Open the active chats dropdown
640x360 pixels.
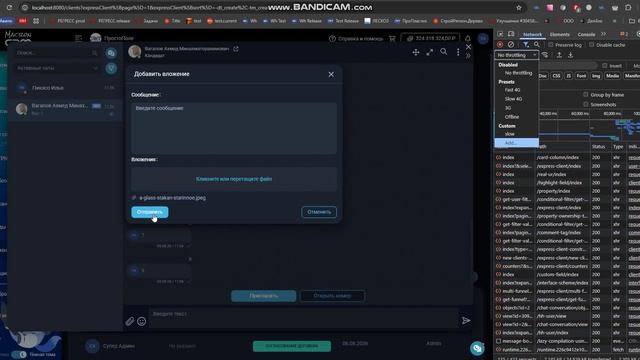(x=56, y=68)
